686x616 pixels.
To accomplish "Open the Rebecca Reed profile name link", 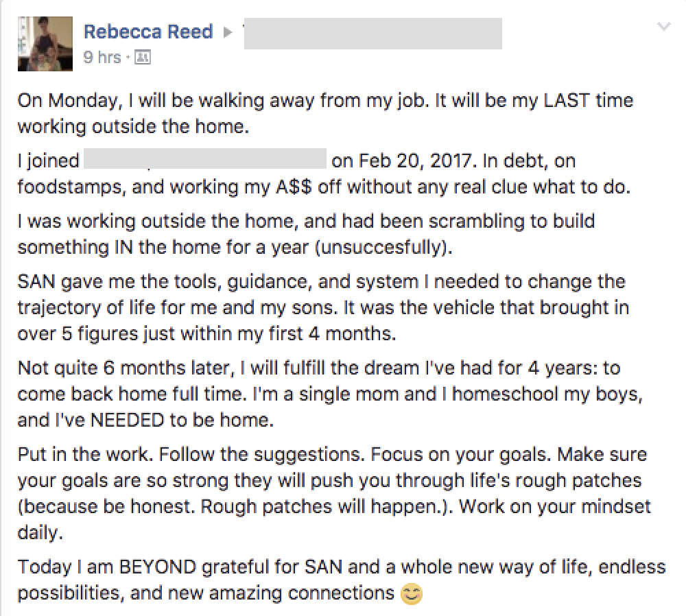I will pyautogui.click(x=148, y=32).
